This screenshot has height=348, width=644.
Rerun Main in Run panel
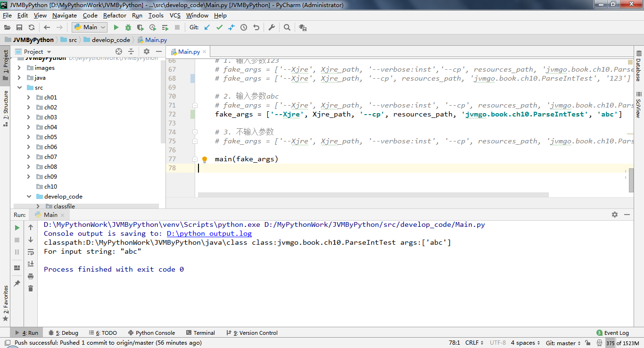click(x=17, y=228)
